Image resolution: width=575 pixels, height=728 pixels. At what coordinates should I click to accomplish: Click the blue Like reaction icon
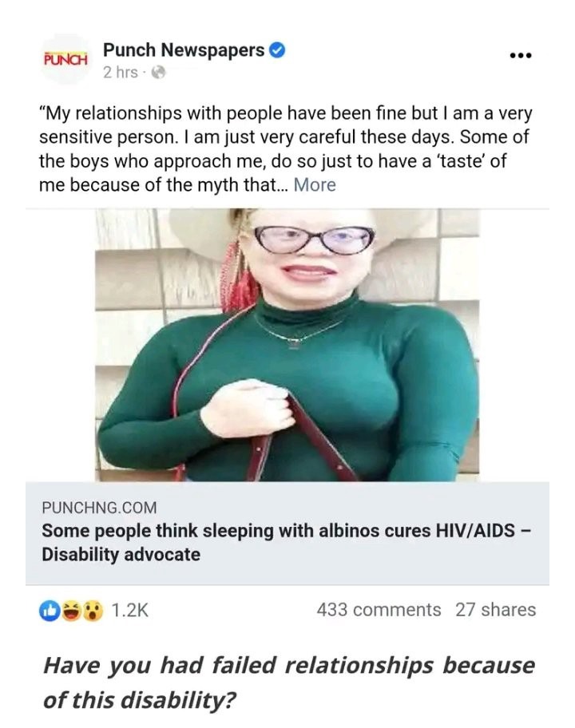click(50, 611)
